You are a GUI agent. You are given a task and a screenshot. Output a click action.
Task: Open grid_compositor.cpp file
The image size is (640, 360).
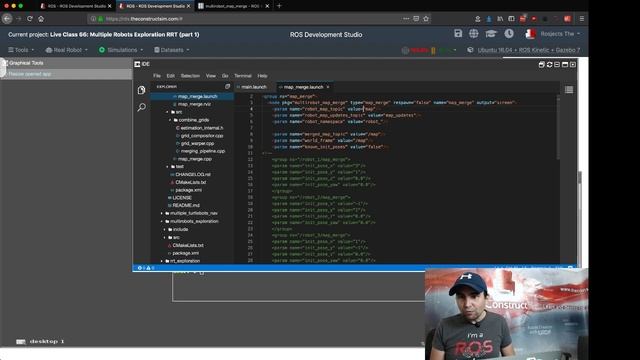[202, 136]
